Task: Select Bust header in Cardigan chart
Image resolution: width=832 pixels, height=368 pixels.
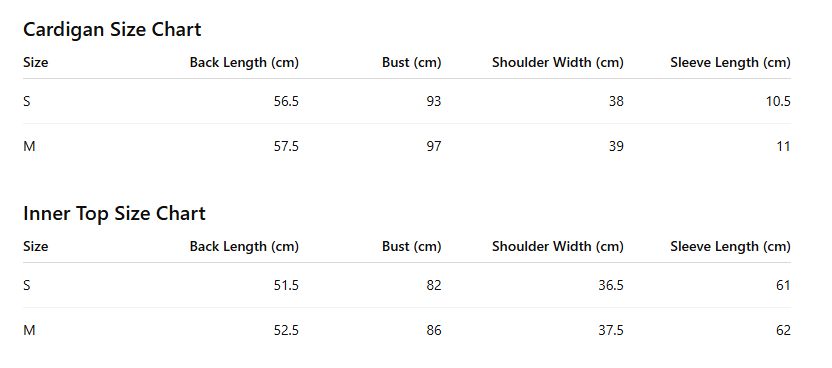Action: coord(412,63)
